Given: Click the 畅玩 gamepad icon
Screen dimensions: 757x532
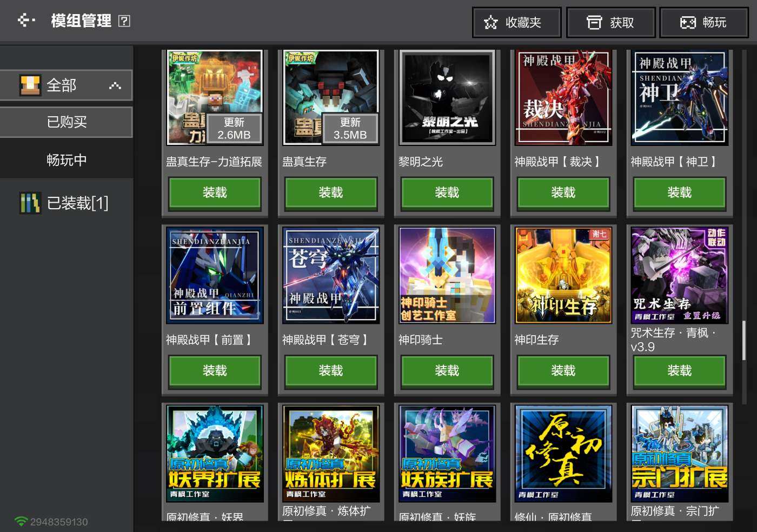Looking at the screenshot, I should [x=687, y=23].
